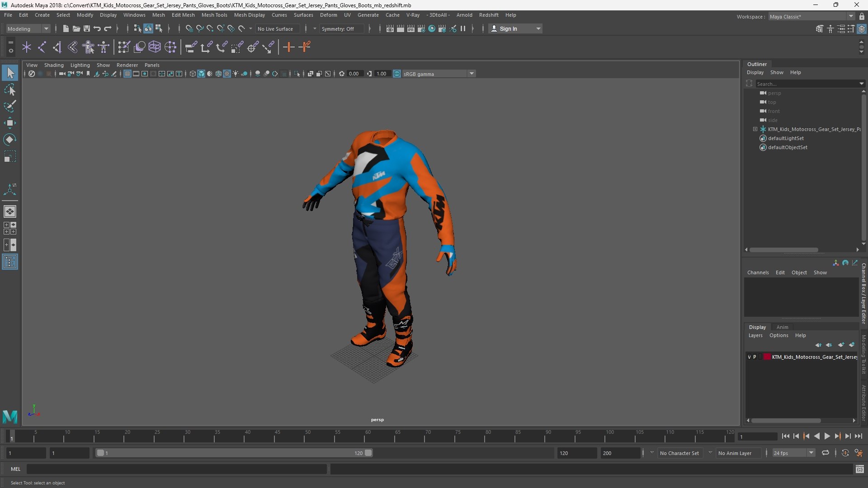Open the 24 fps dropdown
This screenshot has height=488, width=868.
793,453
